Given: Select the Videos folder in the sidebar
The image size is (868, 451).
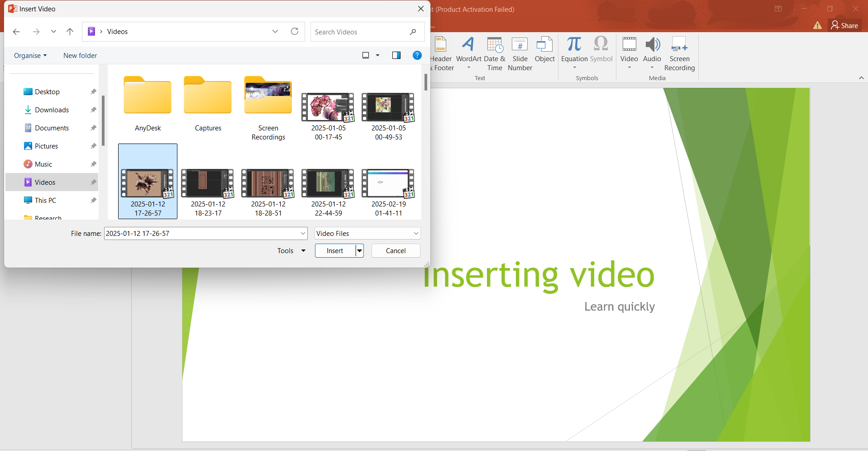Looking at the screenshot, I should click(x=45, y=182).
